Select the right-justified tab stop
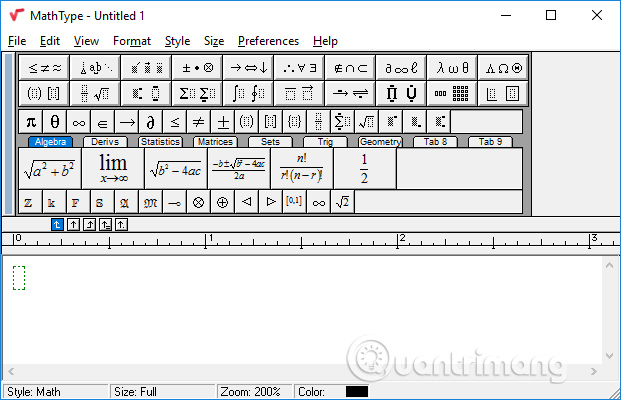 point(89,225)
